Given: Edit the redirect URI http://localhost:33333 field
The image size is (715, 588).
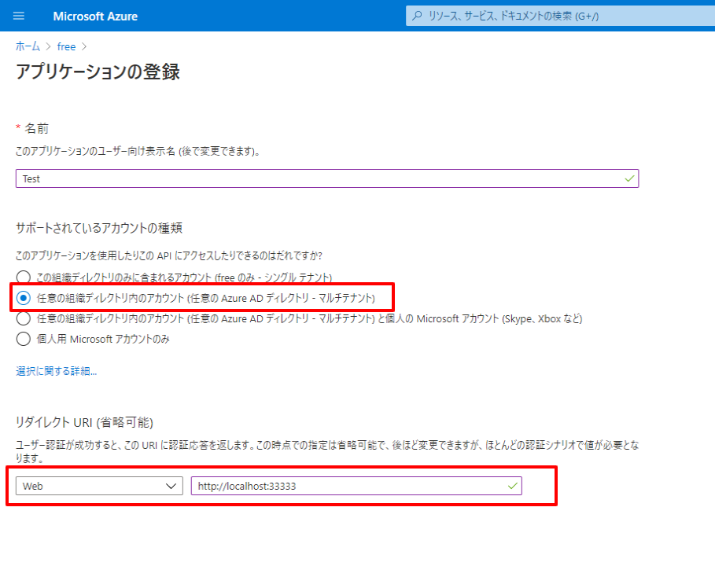Looking at the screenshot, I should (x=356, y=486).
